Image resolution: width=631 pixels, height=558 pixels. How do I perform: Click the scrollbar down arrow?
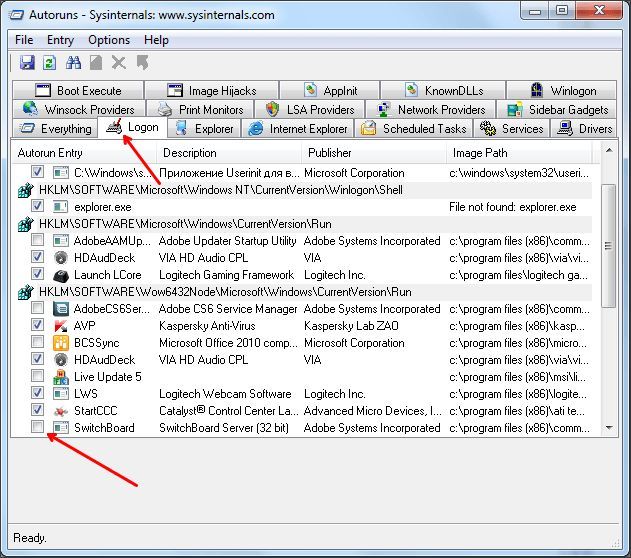[609, 428]
